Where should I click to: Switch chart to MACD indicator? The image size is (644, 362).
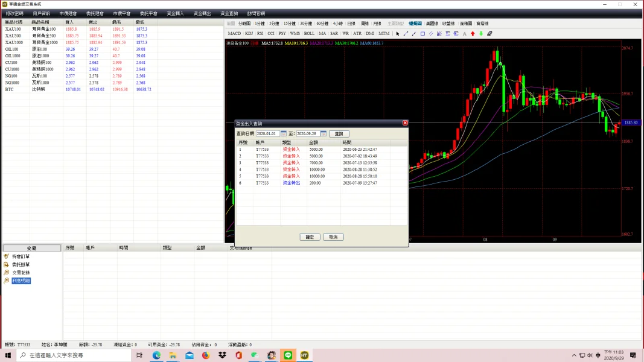(x=234, y=34)
